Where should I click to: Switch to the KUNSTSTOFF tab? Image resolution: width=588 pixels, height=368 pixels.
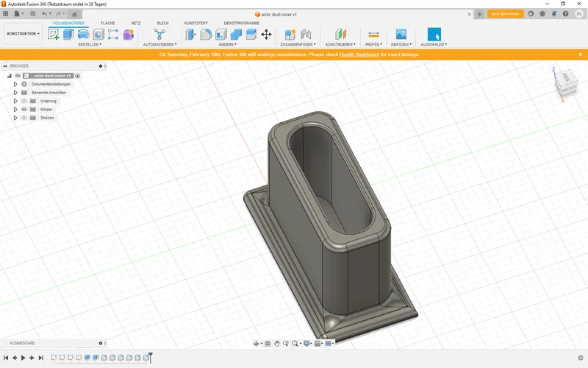tap(196, 24)
